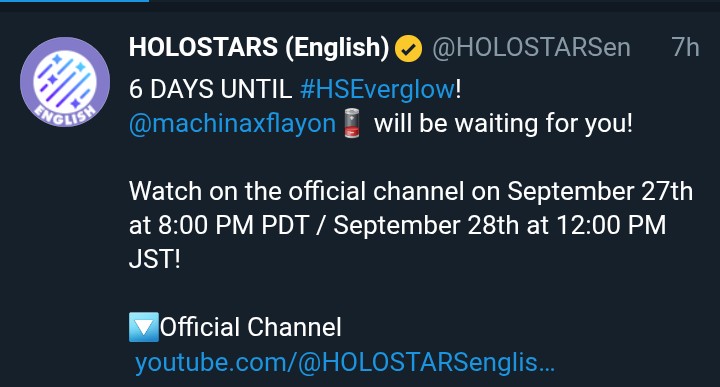
Task: Click the blue loading progress bar at top
Action: (x=74, y=1)
